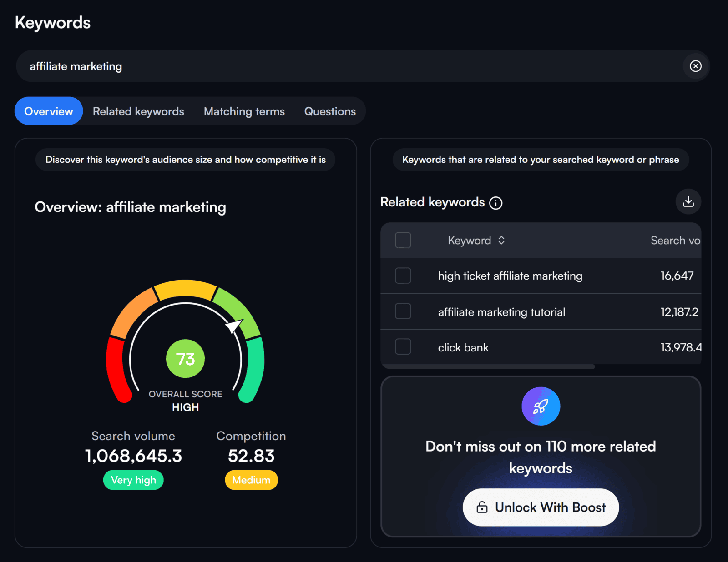Viewport: 728px width, 562px height.
Task: Click the Very high search volume badge
Action: (x=133, y=480)
